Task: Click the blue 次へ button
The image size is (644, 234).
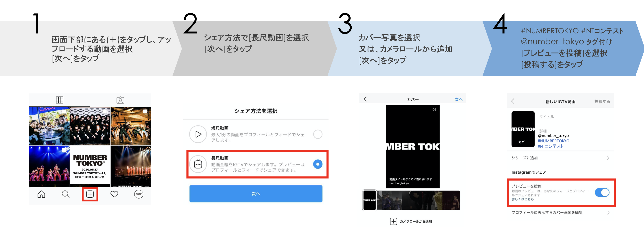Action: [x=256, y=194]
